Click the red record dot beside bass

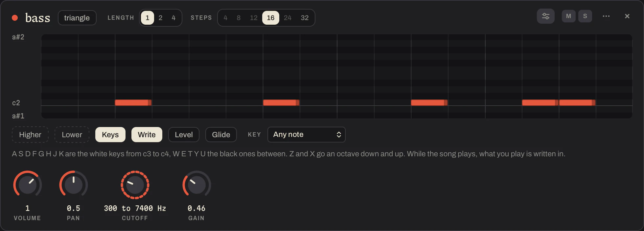coord(15,18)
